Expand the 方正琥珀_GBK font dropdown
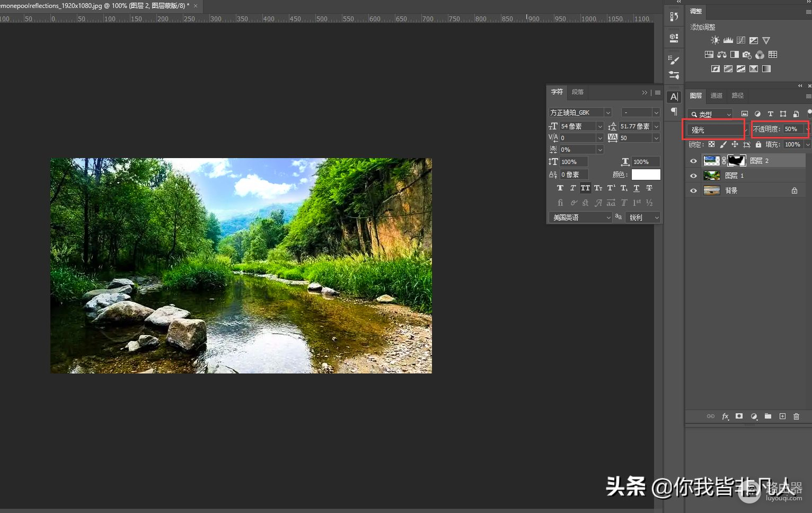Screen dimensions: 812x513 click(608, 112)
